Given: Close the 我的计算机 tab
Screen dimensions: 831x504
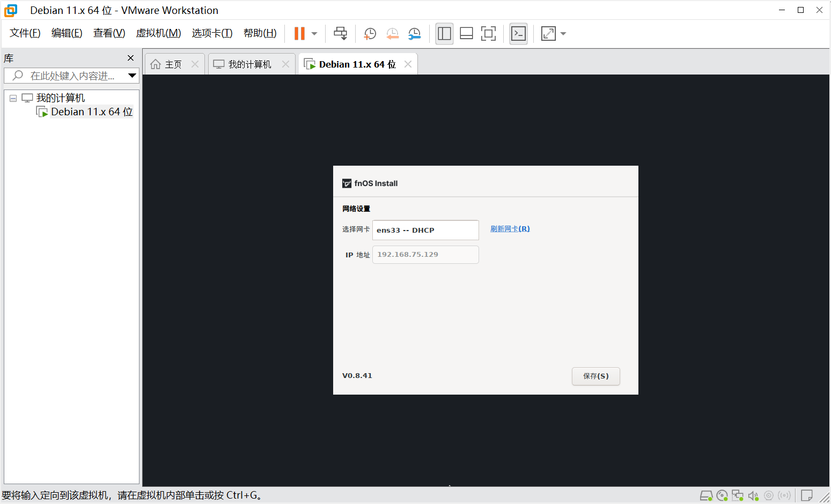Looking at the screenshot, I should coord(285,64).
